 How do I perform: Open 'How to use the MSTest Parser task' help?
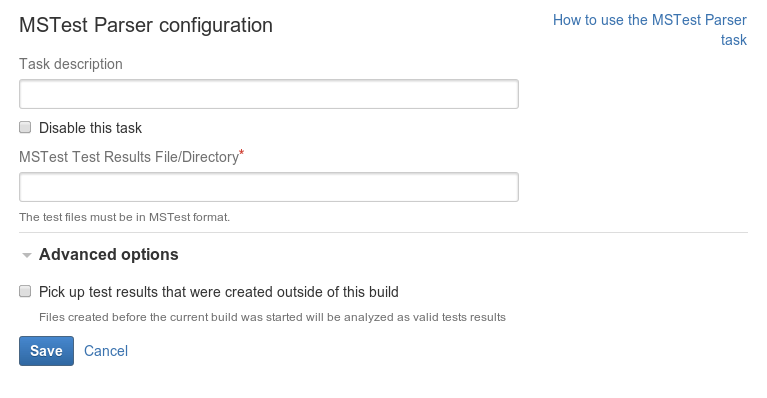point(650,30)
